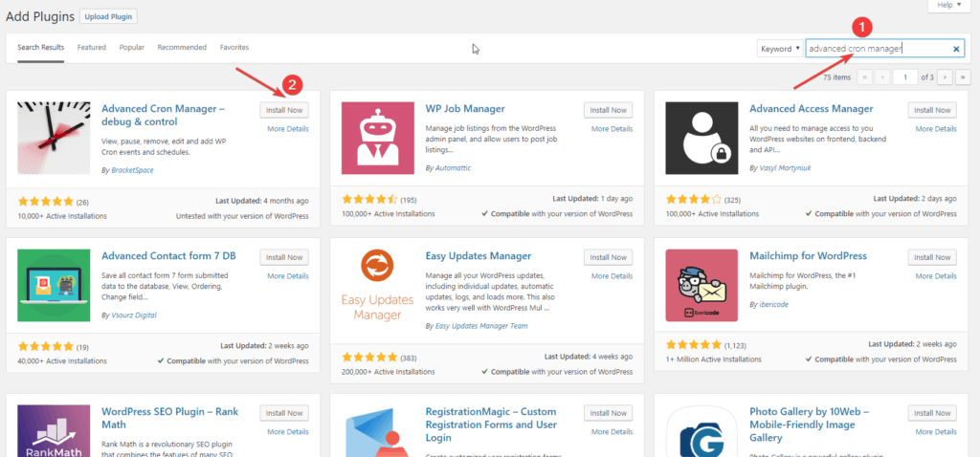Go to the next page of results
980x457 pixels.
click(945, 76)
